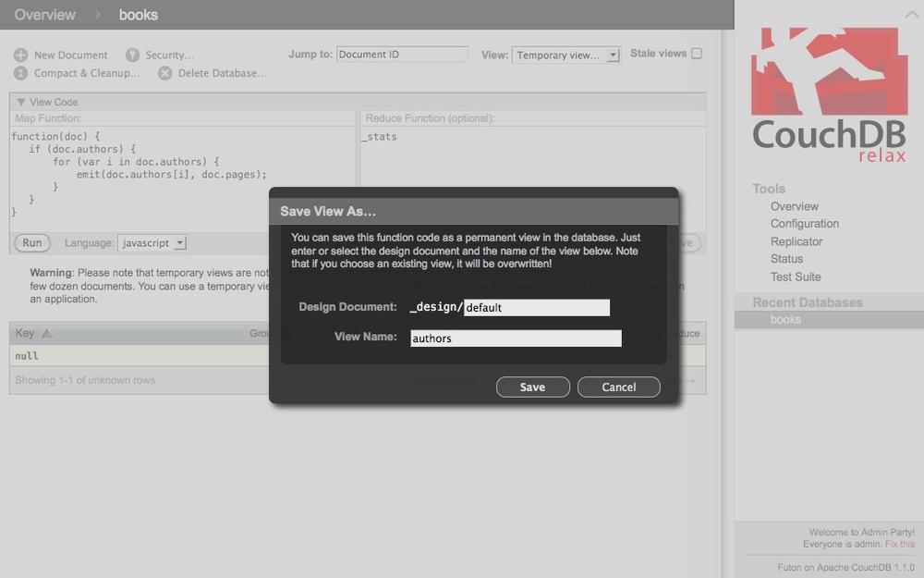
Task: Click the New Document plus icon
Action: (x=20, y=55)
